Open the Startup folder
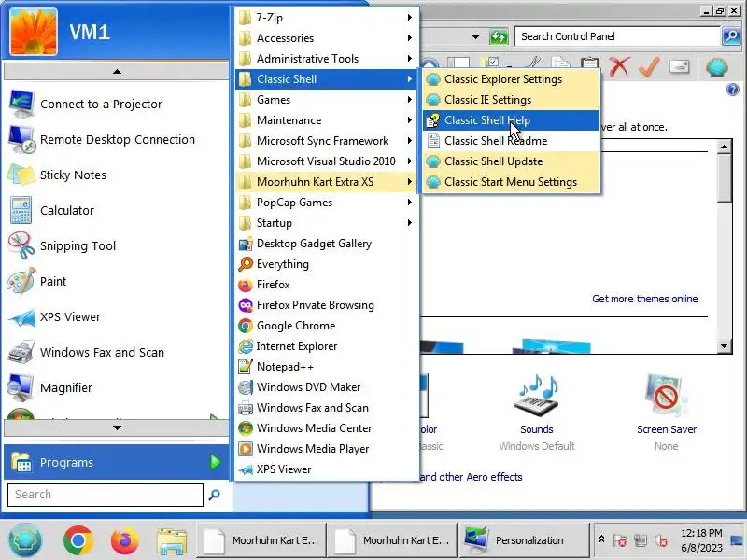This screenshot has width=747, height=560. pos(326,222)
